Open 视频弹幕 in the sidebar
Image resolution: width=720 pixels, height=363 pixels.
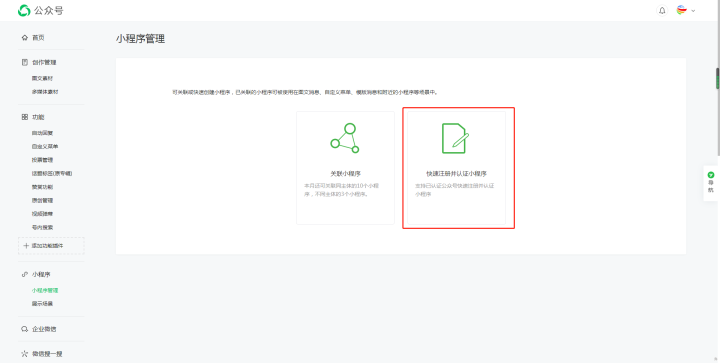[42, 214]
